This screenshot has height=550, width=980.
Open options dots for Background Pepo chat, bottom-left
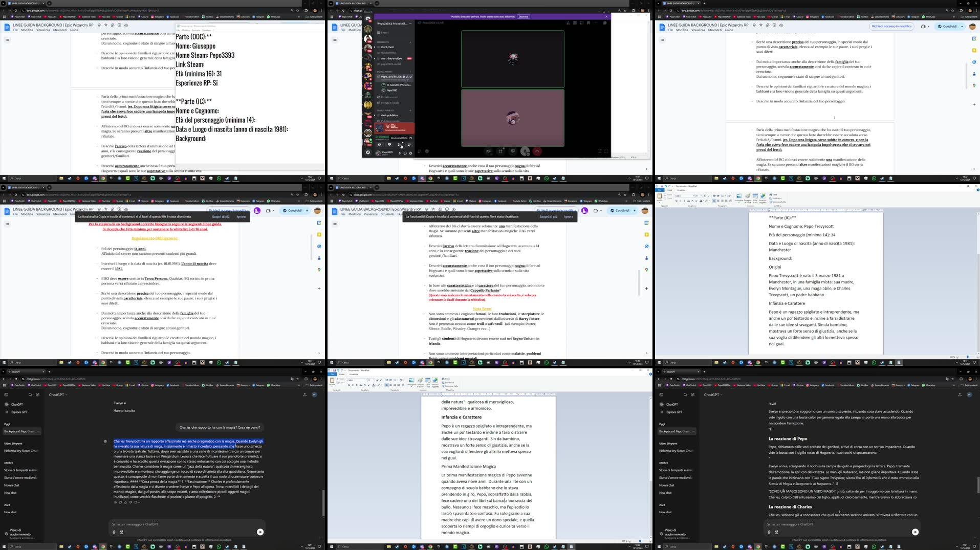tap(38, 431)
